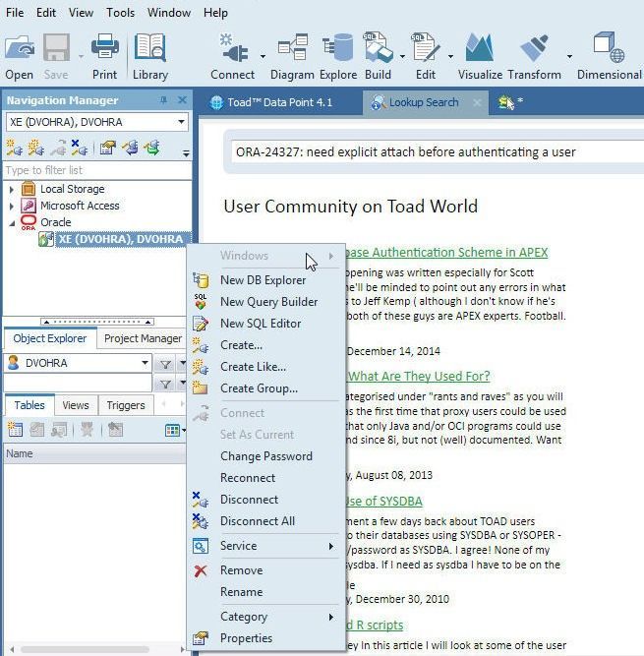The height and width of the screenshot is (656, 644).
Task: Click the Open folder icon in toolbar
Action: pyautogui.click(x=20, y=47)
